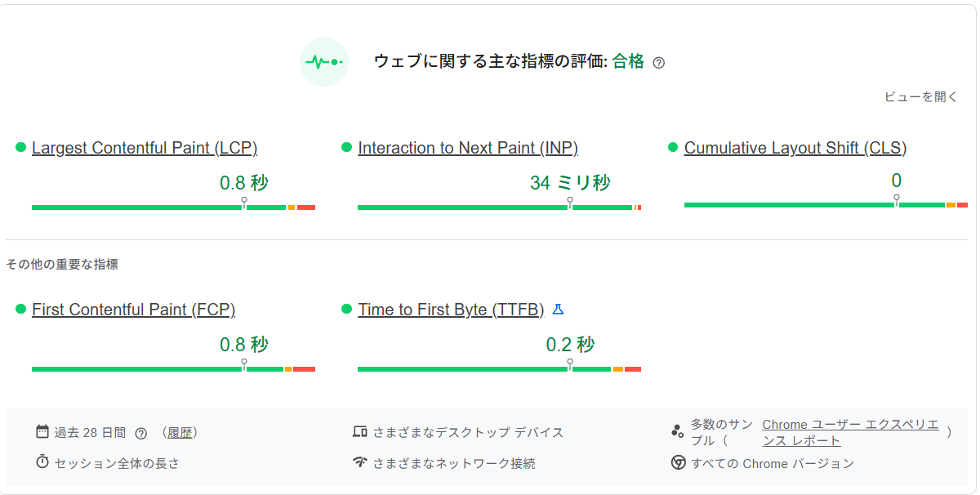Click the clock icon beside セッション全体の長さ
The height and width of the screenshot is (495, 980).
pyautogui.click(x=42, y=462)
